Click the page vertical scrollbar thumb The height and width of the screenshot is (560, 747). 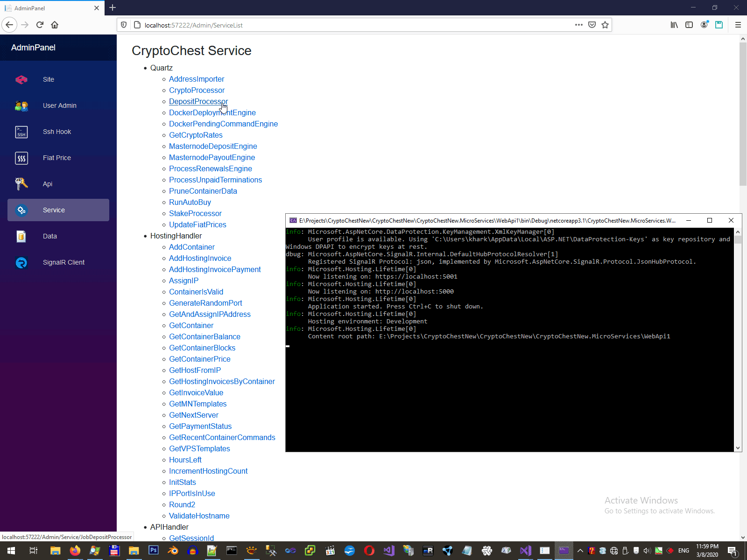743,114
